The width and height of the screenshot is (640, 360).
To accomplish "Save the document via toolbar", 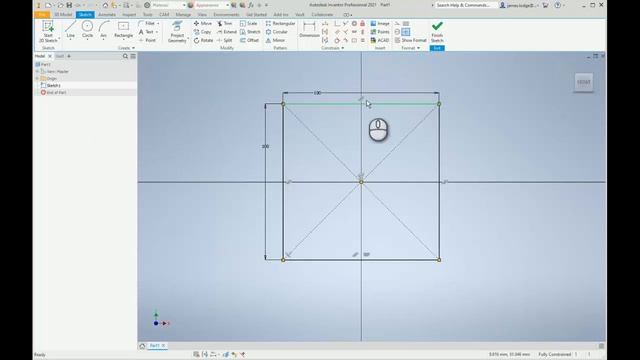I will pyautogui.click(x=69, y=5).
